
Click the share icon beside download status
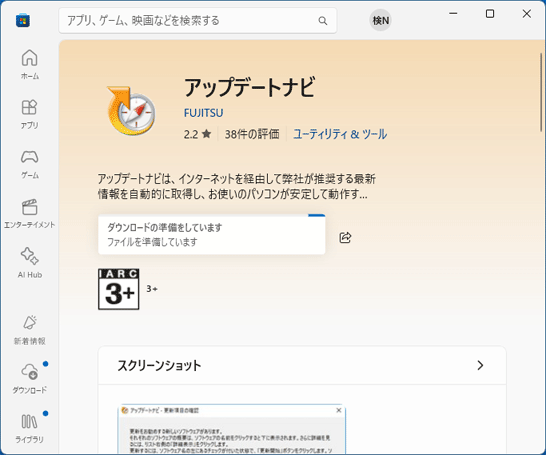(x=345, y=237)
